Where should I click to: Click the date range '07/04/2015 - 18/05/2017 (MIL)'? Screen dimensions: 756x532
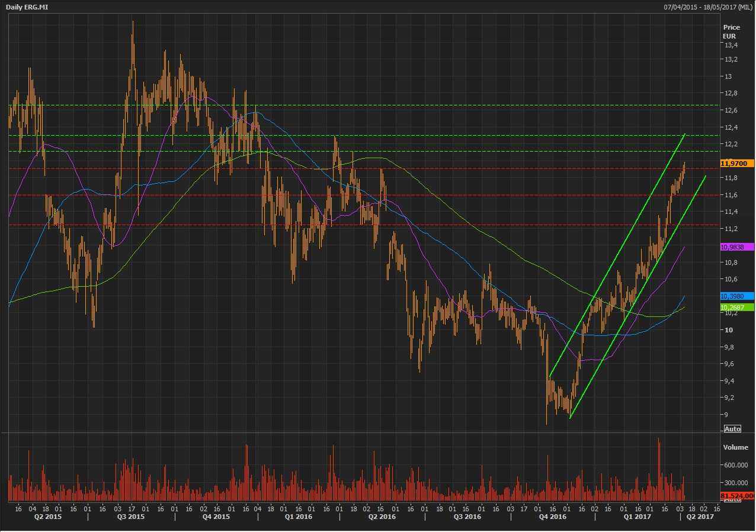(708, 6)
